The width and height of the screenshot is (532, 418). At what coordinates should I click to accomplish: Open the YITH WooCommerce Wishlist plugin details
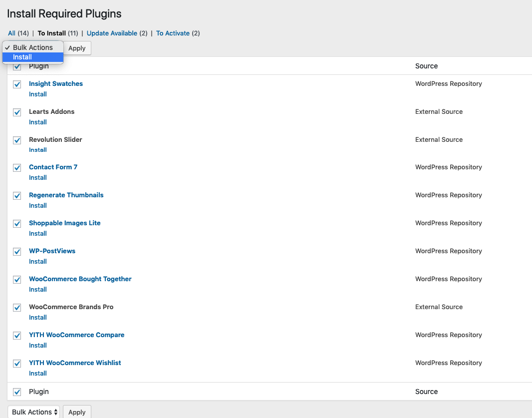[x=75, y=363]
